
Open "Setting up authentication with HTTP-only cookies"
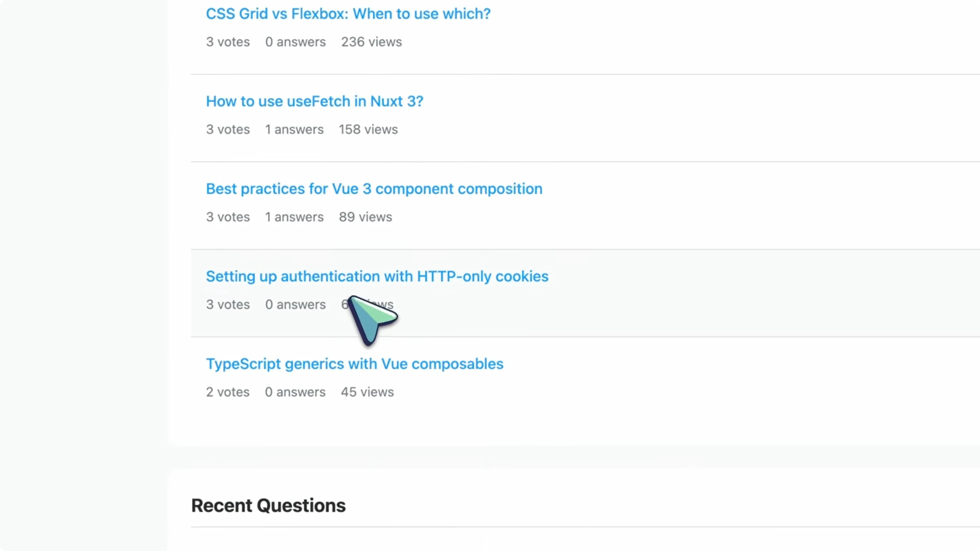pos(377,277)
